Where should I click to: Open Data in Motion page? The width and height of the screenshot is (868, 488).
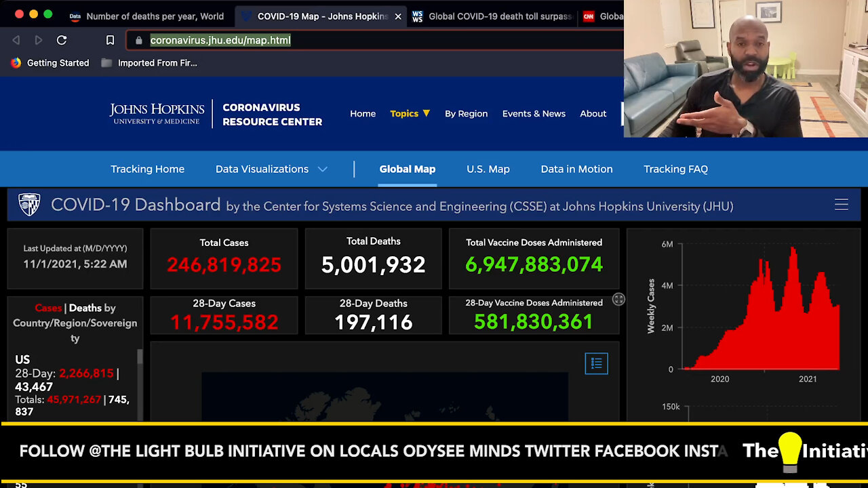(576, 169)
